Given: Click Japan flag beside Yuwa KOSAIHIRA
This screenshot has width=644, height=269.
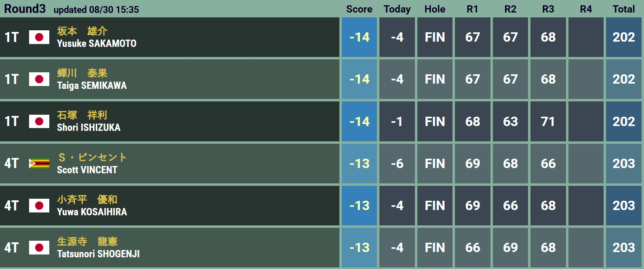Looking at the screenshot, I should pyautogui.click(x=39, y=206).
